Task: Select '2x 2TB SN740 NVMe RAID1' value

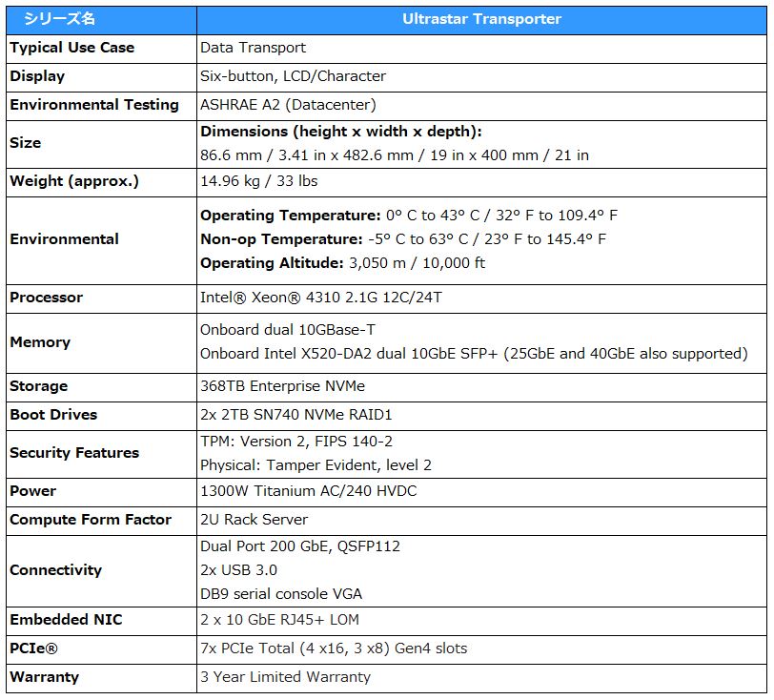Action: point(296,415)
